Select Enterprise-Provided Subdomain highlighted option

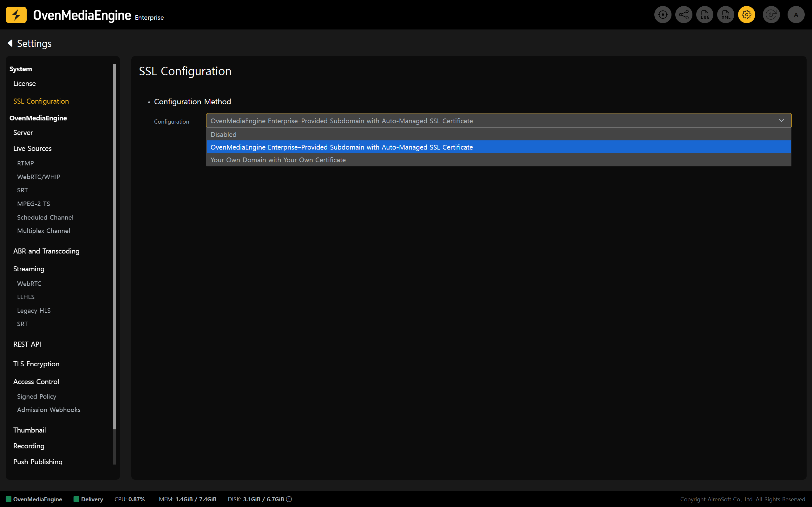click(x=341, y=147)
